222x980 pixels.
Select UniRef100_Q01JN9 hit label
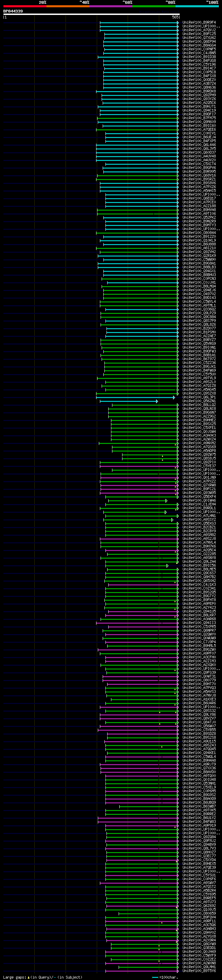point(199,477)
